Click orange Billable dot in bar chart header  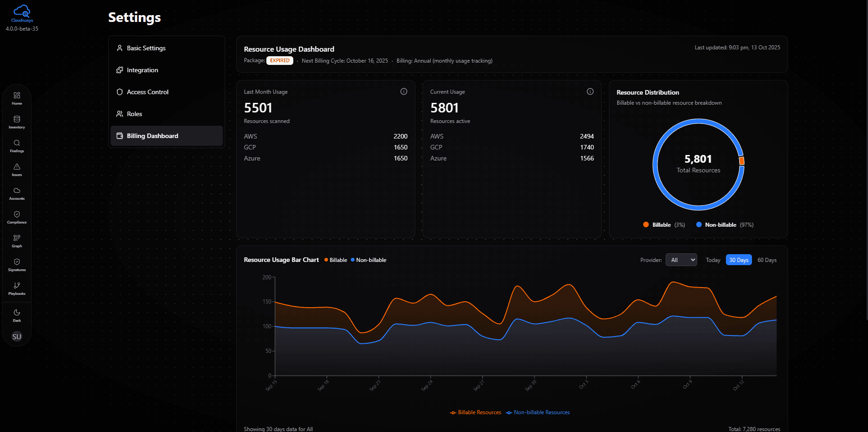pos(326,260)
